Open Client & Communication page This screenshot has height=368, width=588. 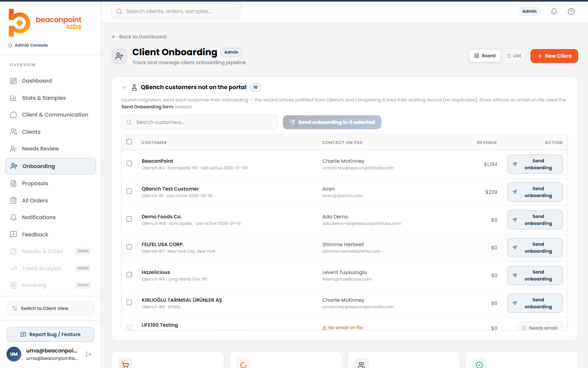coord(51,115)
